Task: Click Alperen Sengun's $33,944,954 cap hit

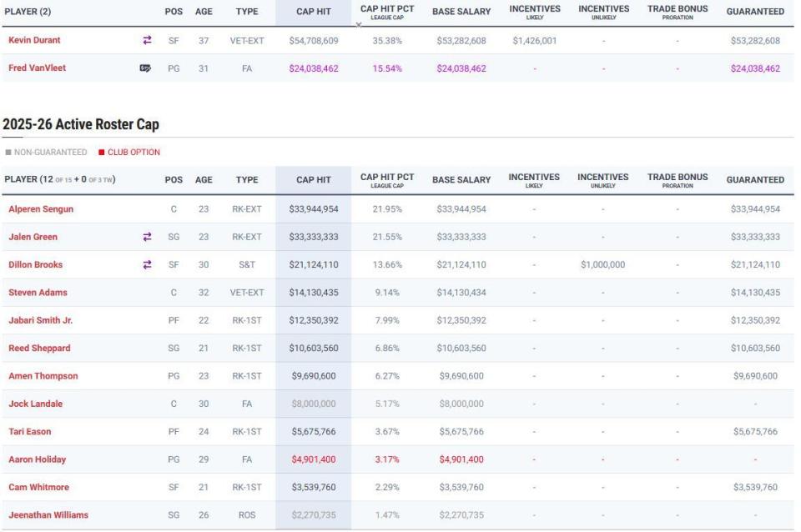Action: tap(313, 208)
